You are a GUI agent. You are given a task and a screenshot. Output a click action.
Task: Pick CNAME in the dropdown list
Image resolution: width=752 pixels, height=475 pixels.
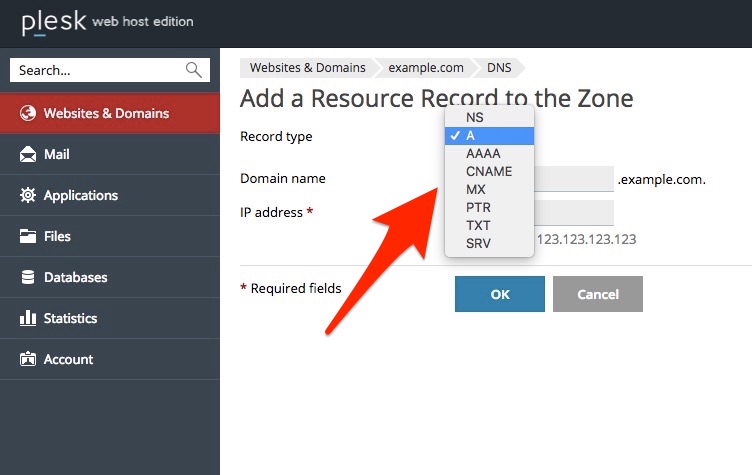click(490, 171)
